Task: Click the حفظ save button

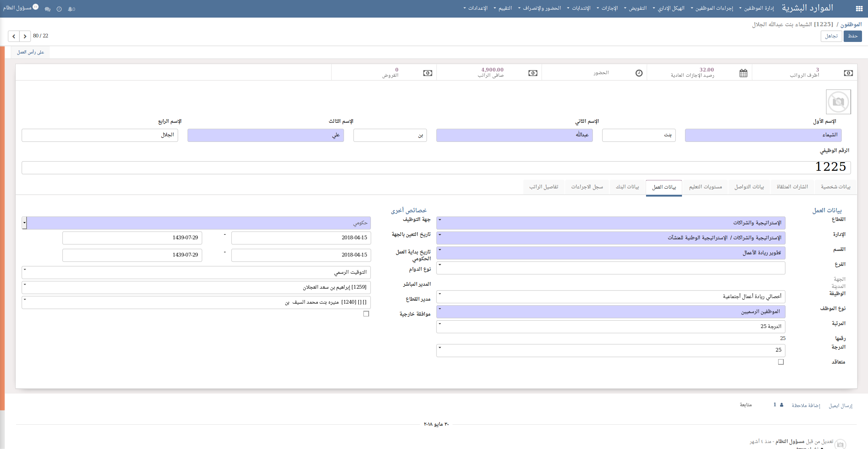Action: tap(852, 36)
